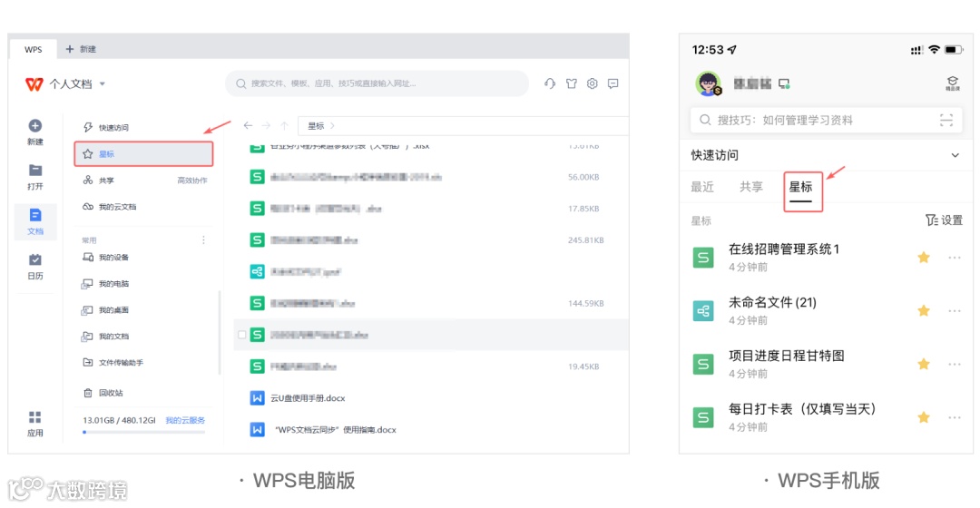This screenshot has width=980, height=508.
Task: Click the up arrow in desktop file browser
Action: [x=284, y=125]
